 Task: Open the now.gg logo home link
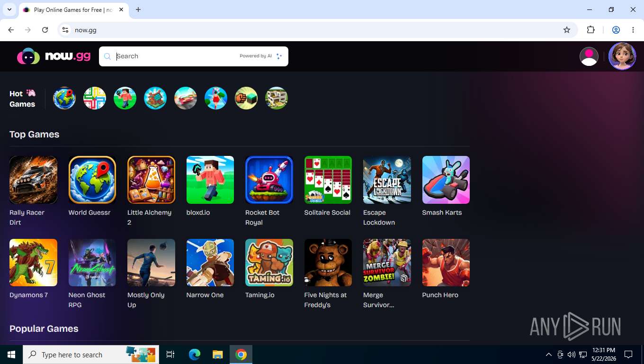54,56
